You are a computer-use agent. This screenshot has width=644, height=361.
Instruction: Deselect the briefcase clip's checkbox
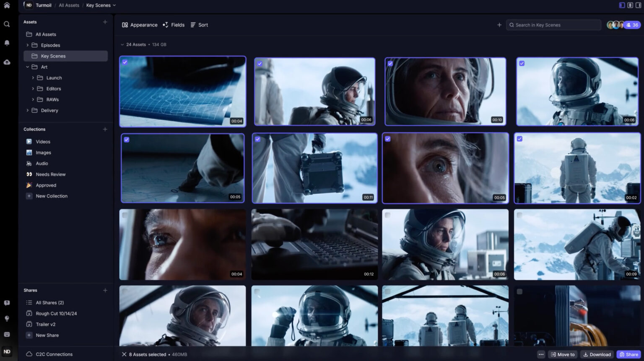point(257,139)
